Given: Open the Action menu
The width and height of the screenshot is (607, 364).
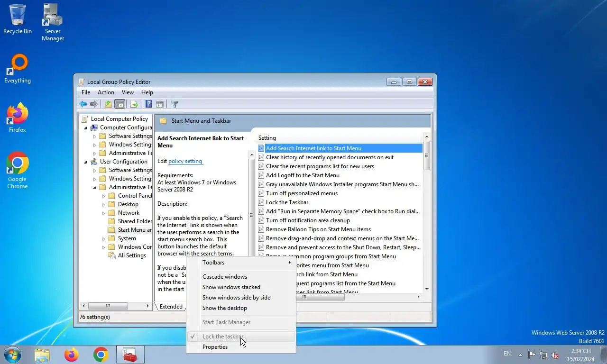Looking at the screenshot, I should [106, 92].
